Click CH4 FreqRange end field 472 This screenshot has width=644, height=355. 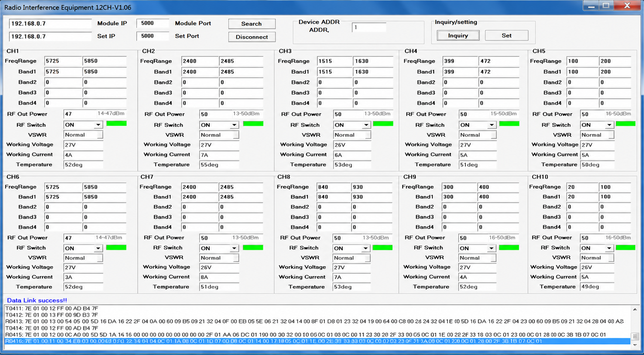click(498, 61)
